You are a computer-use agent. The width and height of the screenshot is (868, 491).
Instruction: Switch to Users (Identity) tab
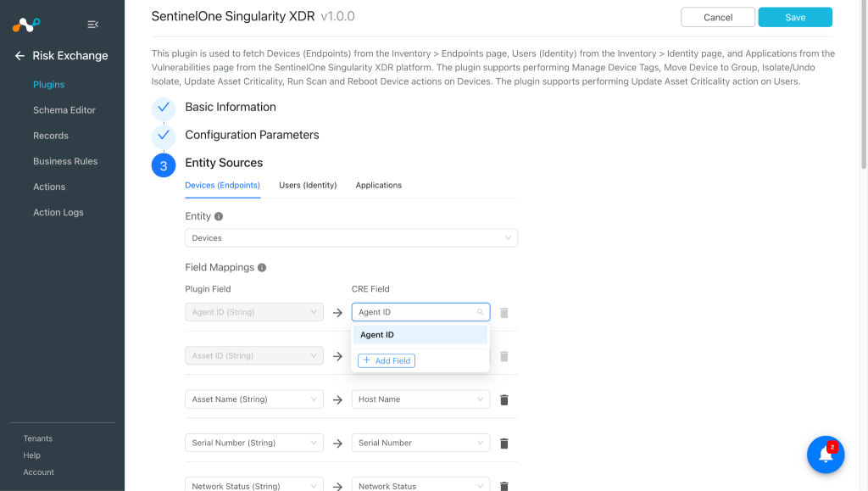point(308,186)
